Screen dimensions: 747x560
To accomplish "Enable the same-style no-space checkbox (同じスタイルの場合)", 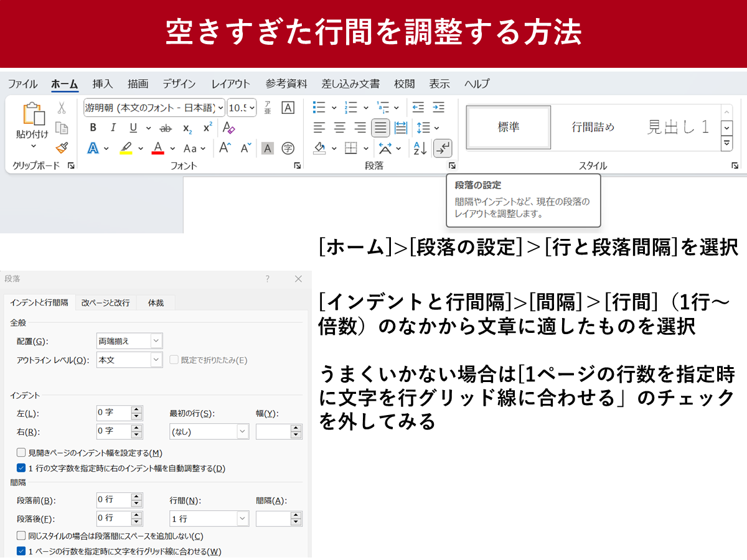I will (21, 536).
